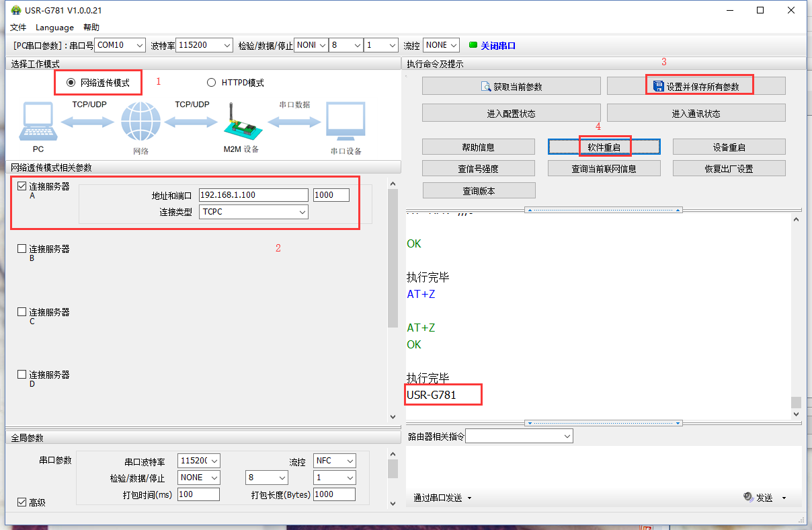Open the 串口号 COM10 dropdown
Image resolution: width=812 pixels, height=530 pixels.
point(120,45)
